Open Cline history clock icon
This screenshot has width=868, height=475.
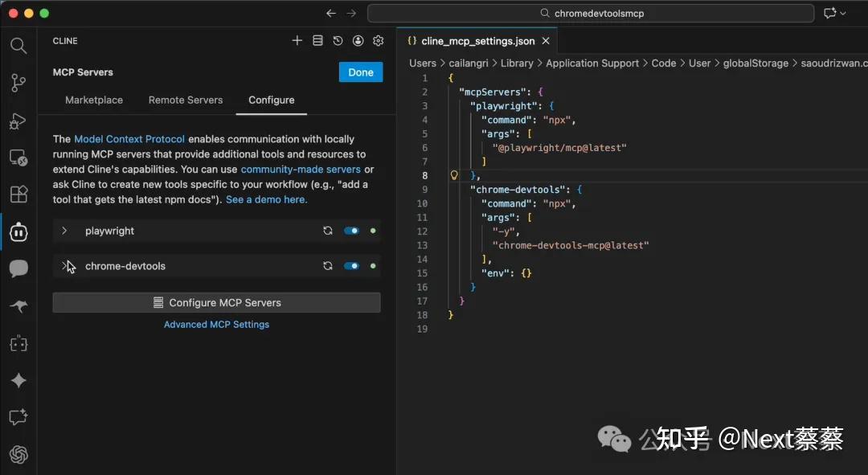point(338,41)
